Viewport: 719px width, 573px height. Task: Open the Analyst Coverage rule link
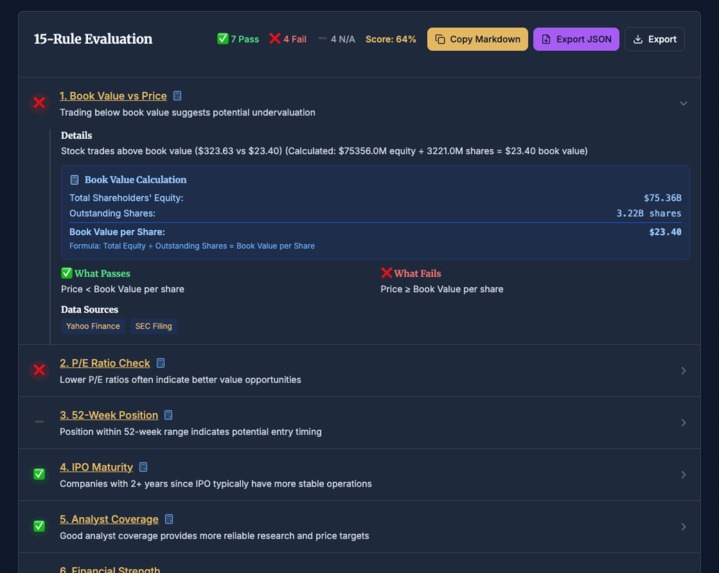click(109, 519)
